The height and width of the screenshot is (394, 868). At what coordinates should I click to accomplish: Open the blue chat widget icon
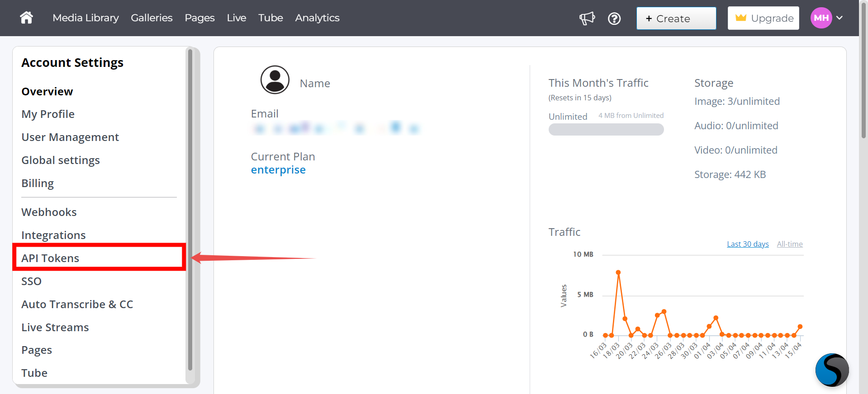click(x=832, y=370)
